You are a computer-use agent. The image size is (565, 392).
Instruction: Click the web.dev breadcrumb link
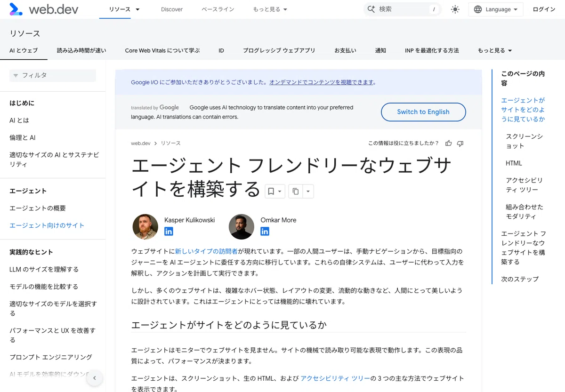pyautogui.click(x=140, y=143)
